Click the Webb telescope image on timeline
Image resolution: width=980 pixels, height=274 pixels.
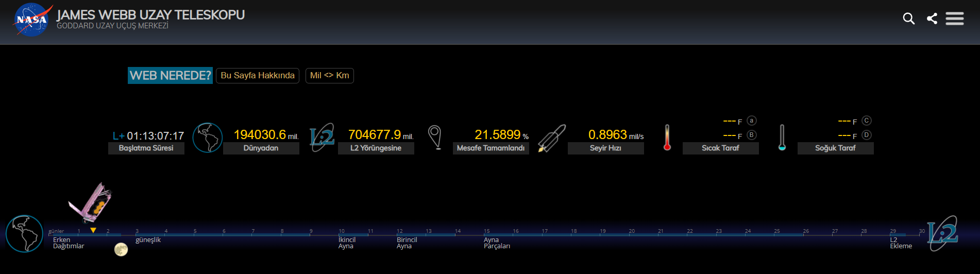click(91, 202)
